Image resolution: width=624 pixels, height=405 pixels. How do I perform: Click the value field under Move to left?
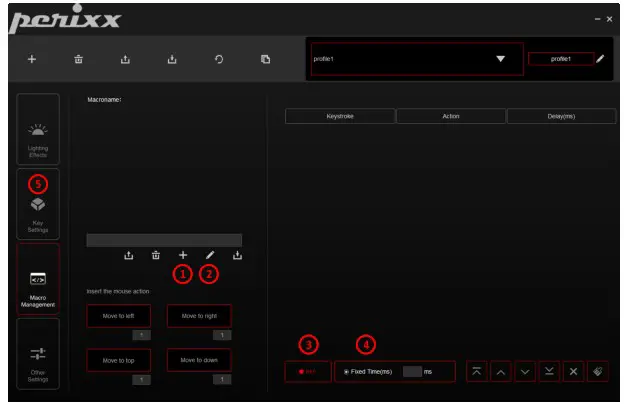pos(141,335)
